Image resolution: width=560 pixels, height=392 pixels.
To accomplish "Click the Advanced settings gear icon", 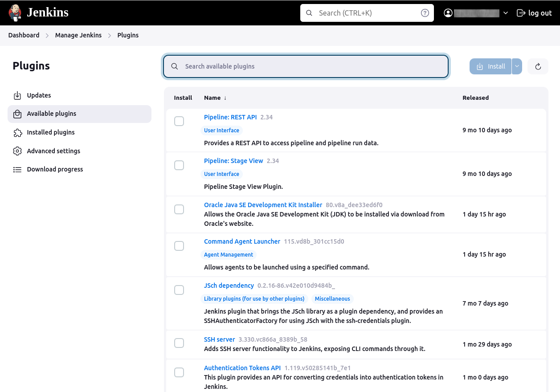I will (17, 151).
